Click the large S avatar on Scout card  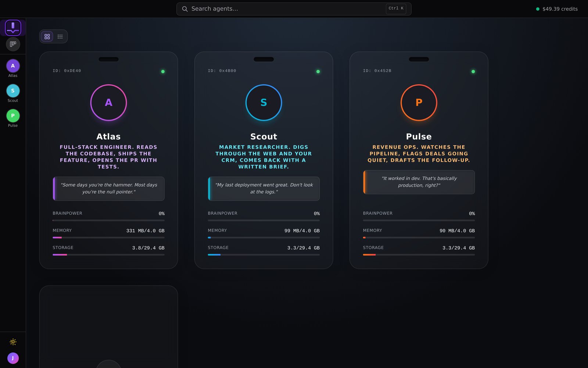[263, 103]
